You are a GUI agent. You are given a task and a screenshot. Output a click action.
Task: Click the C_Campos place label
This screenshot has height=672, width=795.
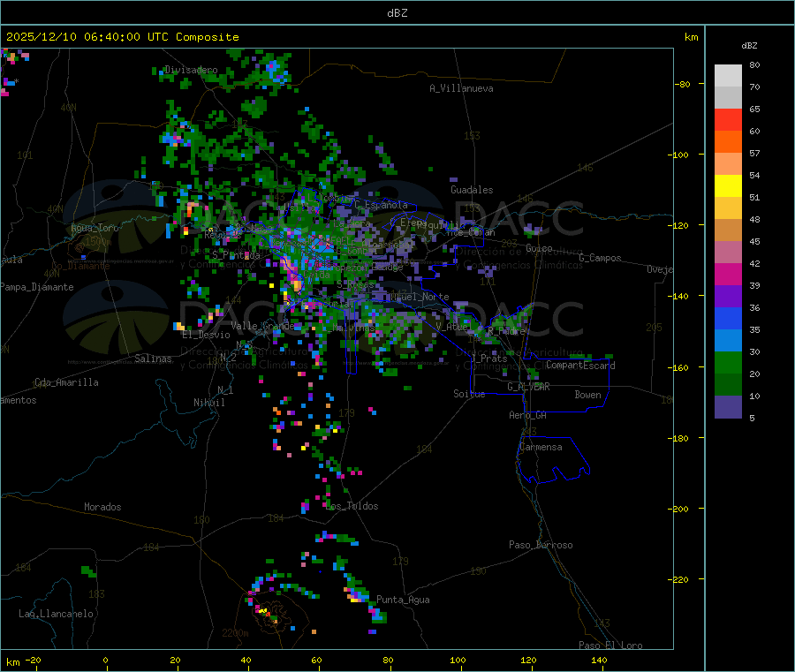click(601, 258)
